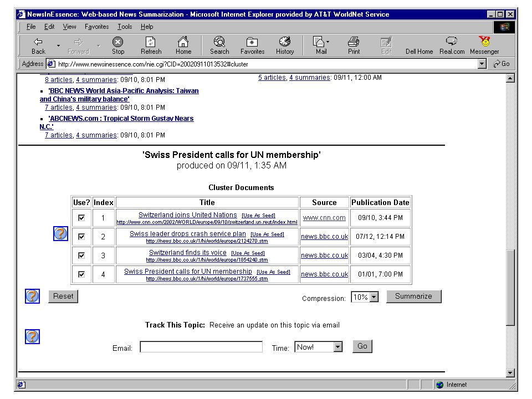Reload the page using Refresh
Screen dimensions: 532x399
[x=151, y=46]
